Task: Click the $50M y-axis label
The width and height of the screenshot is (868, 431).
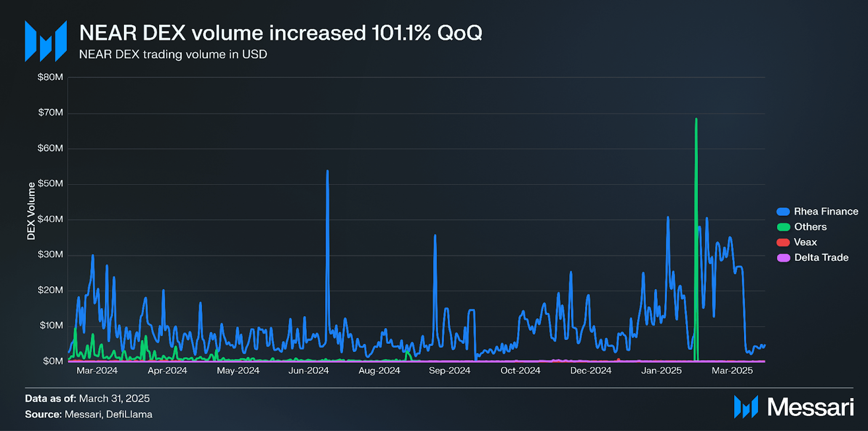Action: [50, 183]
